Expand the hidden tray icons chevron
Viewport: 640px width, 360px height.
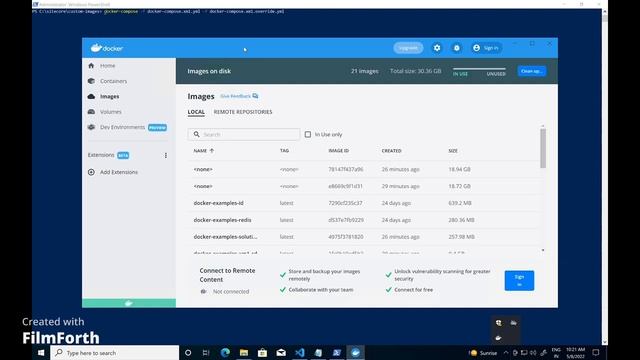click(x=506, y=353)
